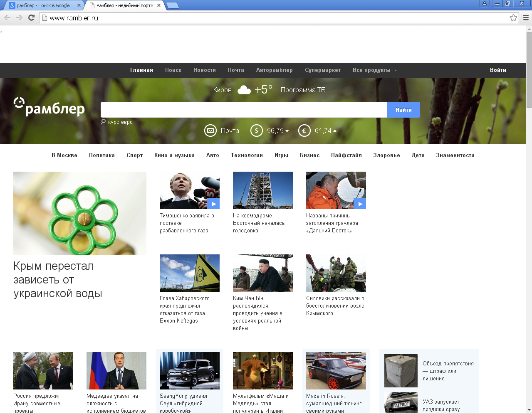Screen dimensions: 532x414
Task: Open a new tab button
Action: [x=172, y=5]
